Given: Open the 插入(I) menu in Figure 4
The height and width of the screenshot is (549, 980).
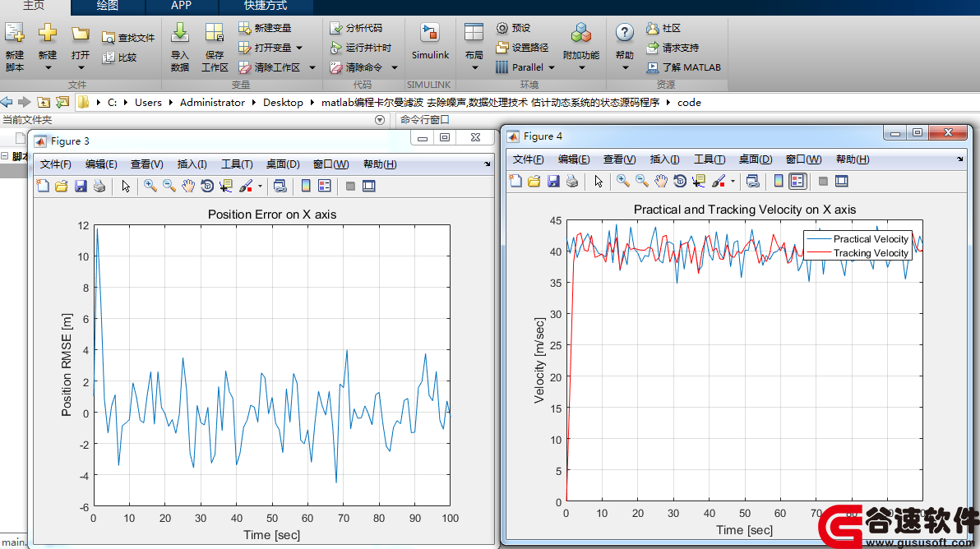Looking at the screenshot, I should 664,159.
